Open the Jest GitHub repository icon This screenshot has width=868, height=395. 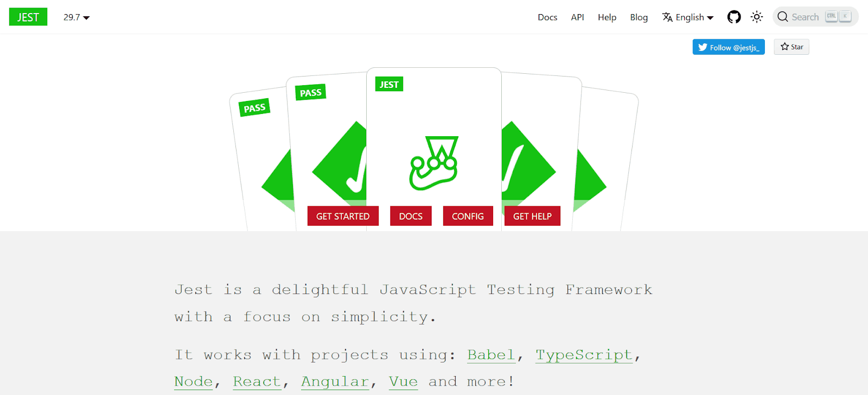point(734,17)
